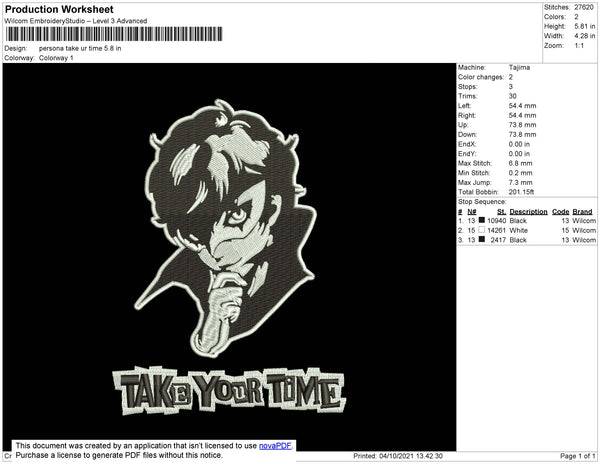Click the white swatch in stop row 2
Image resolution: width=600 pixels, height=464 pixels.
point(482,230)
